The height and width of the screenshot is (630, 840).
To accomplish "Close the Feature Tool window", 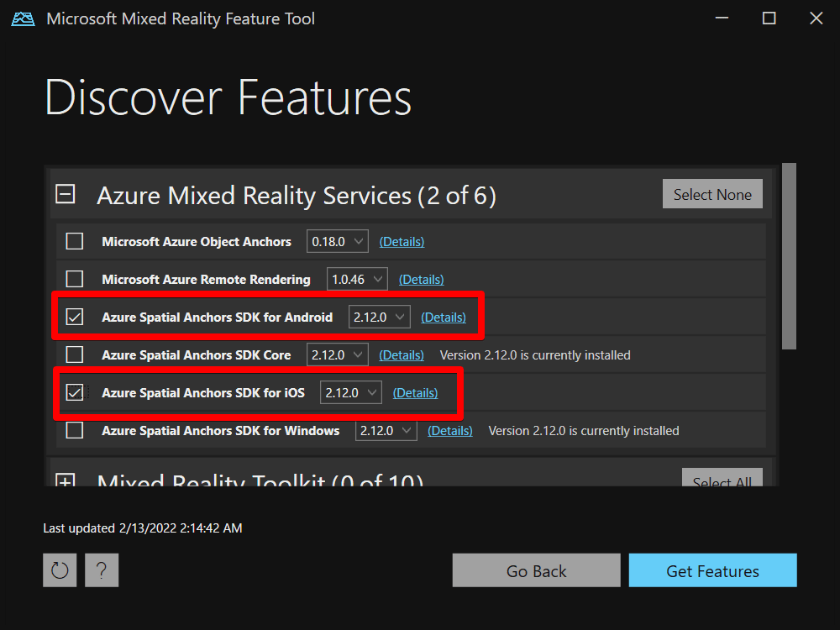I will (x=816, y=18).
